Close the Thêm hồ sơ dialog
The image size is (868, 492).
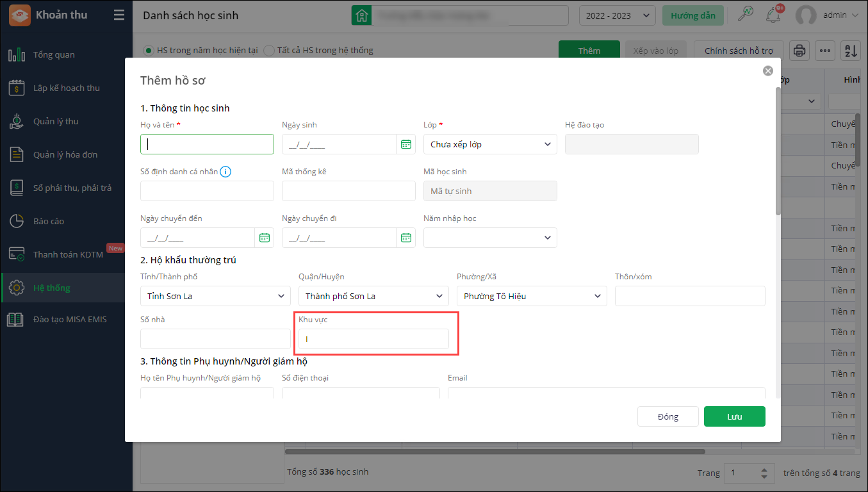[x=768, y=71]
